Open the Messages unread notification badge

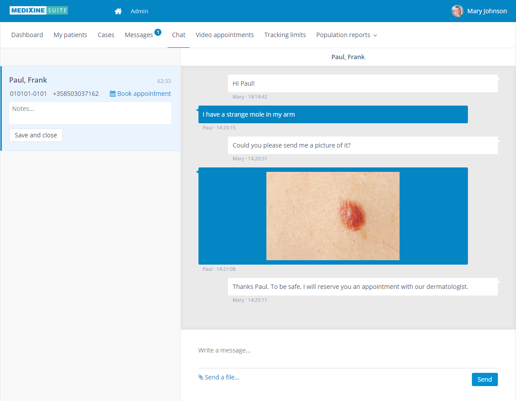point(158,32)
